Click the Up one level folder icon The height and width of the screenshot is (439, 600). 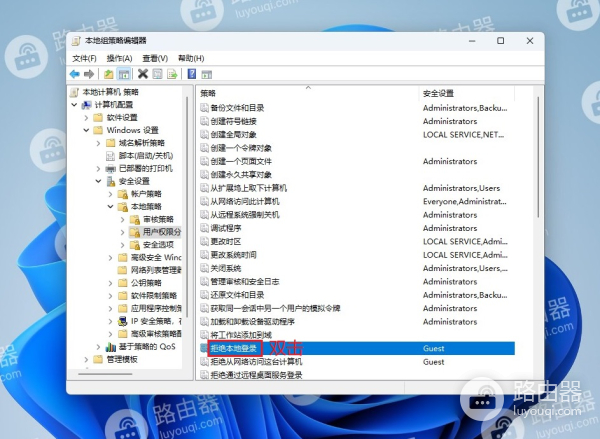(109, 74)
